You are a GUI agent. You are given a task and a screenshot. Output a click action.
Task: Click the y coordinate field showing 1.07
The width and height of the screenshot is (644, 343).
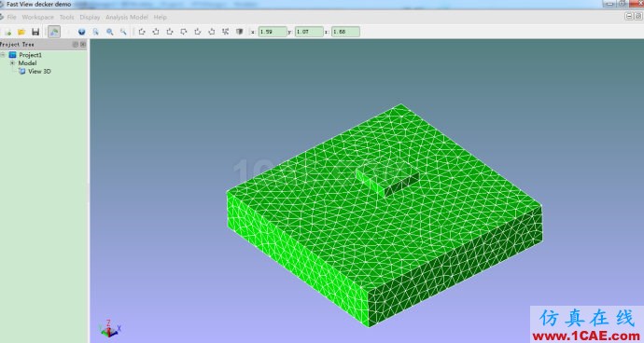tap(309, 32)
